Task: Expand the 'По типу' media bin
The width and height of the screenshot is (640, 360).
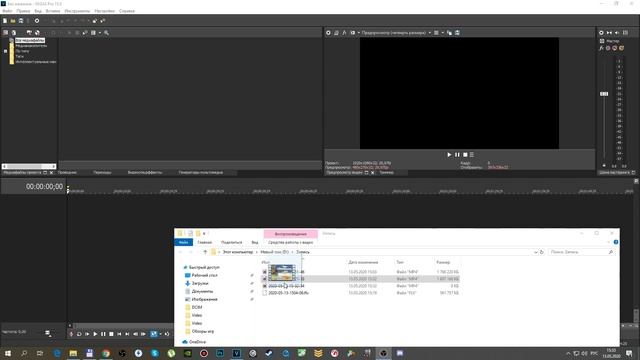Action: coord(5,51)
